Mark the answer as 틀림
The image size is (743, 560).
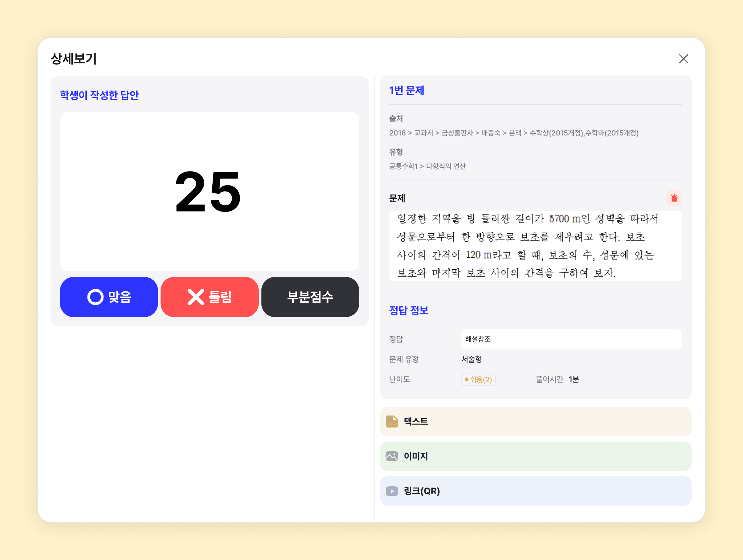point(209,297)
